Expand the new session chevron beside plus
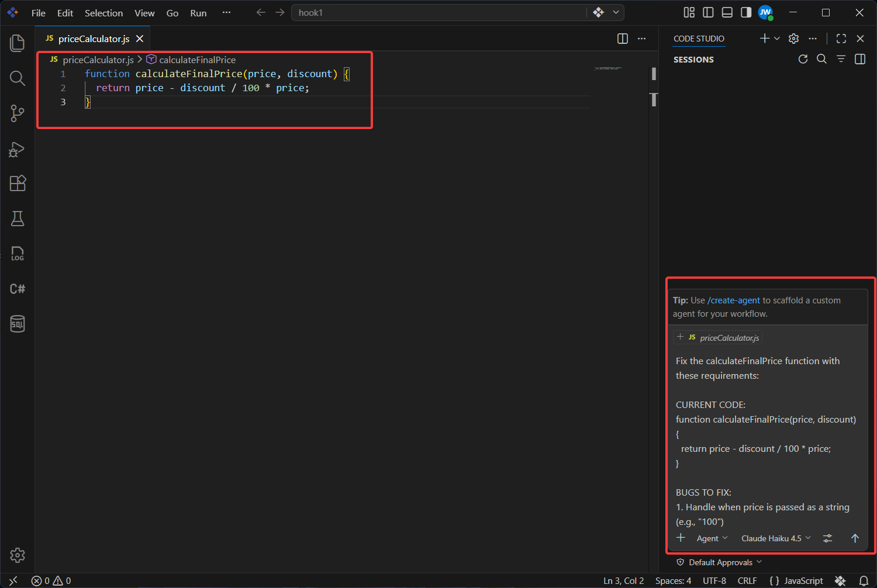877x588 pixels. (777, 39)
